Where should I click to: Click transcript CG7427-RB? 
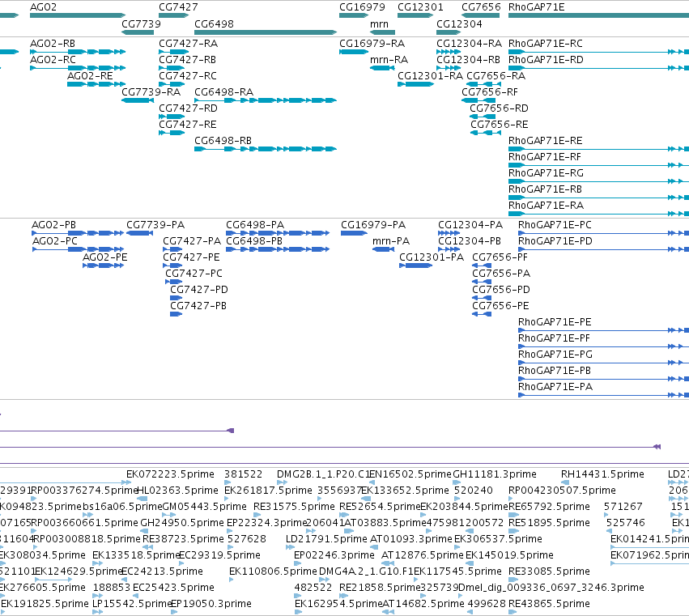coord(187,60)
